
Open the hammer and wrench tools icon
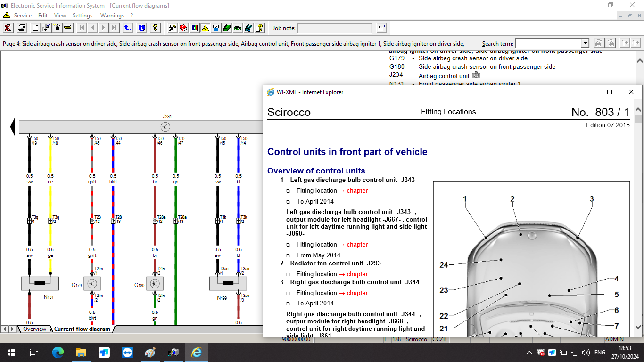[172, 28]
